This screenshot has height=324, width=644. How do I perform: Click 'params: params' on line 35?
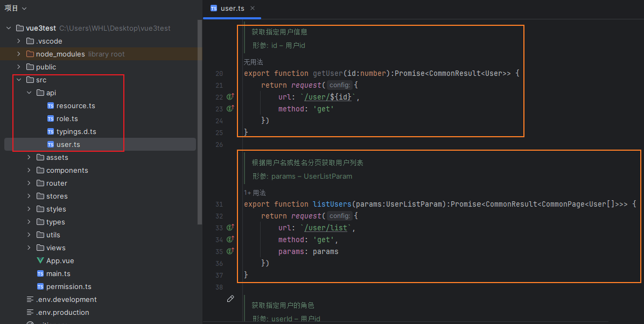coord(309,252)
